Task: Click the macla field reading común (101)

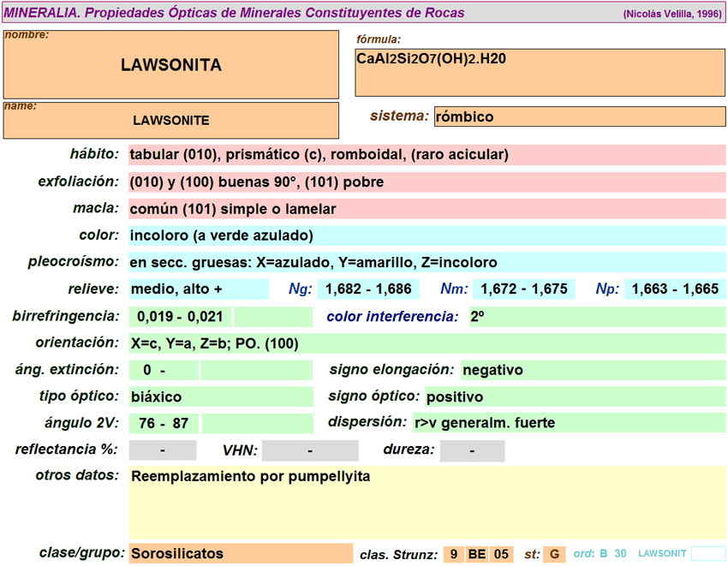Action: 427,209
